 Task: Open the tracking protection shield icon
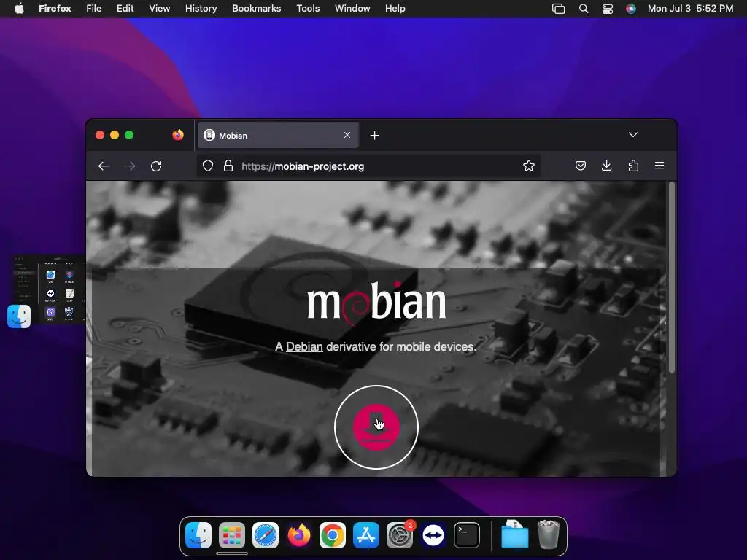208,166
